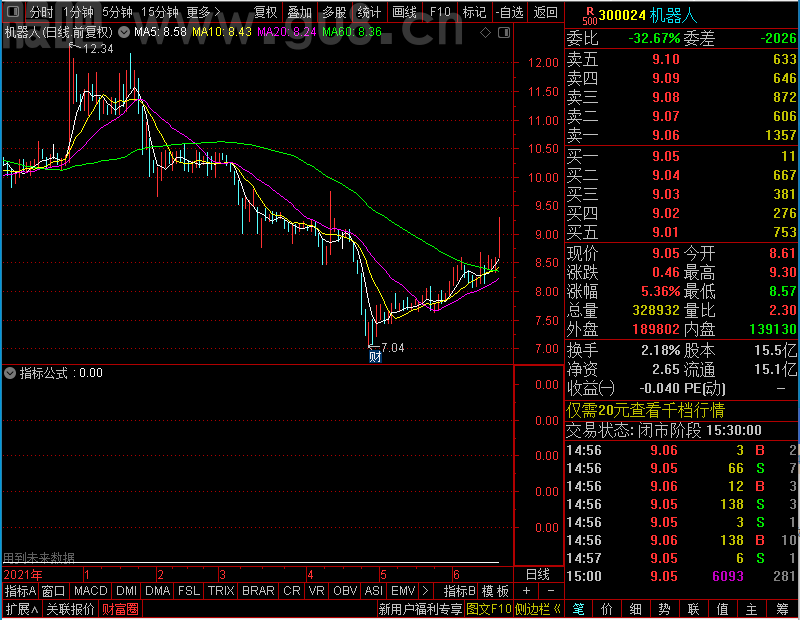Open the 财富圈 tab
800x620 pixels.
pyautogui.click(x=120, y=609)
